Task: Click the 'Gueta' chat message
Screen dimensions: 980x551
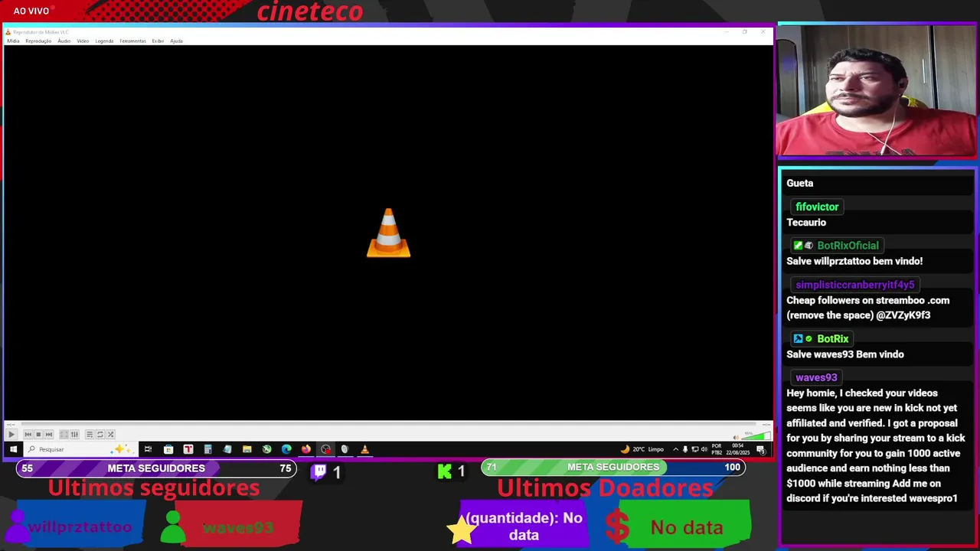Action: 799,184
